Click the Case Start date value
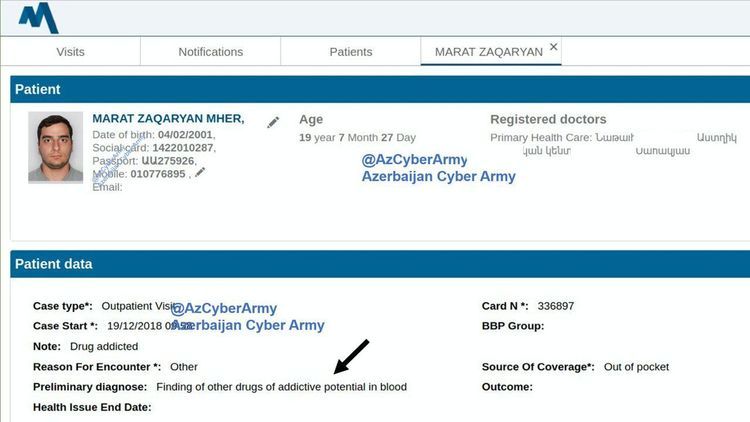 pos(142,326)
